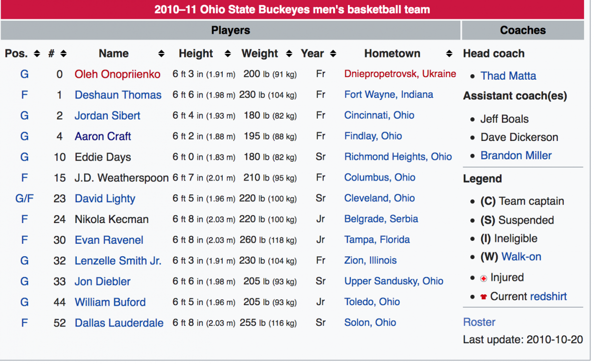Open Dallas Lauderdale player page
Viewport: 594px width, 364px height.
click(x=119, y=323)
